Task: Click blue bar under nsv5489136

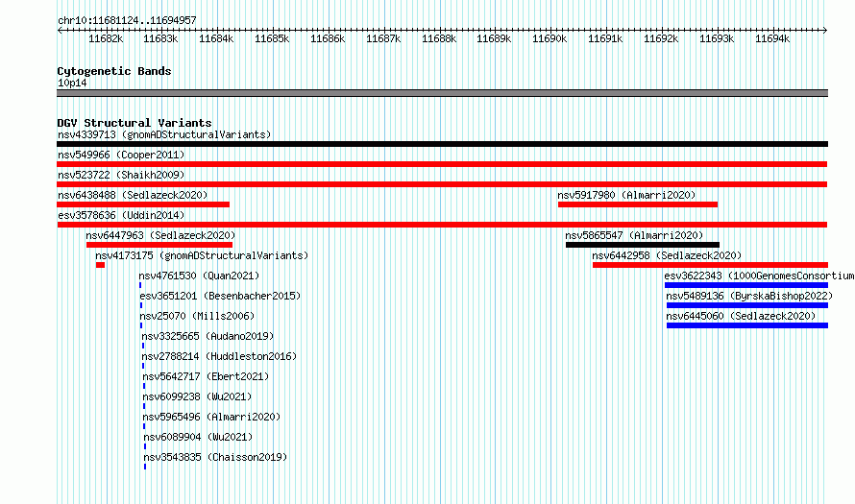Action: [747, 305]
